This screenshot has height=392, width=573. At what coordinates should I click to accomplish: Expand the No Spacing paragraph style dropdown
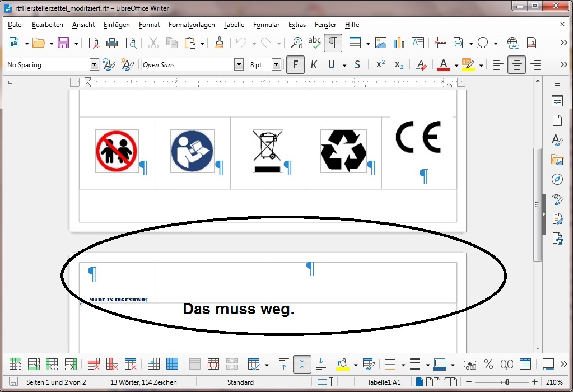[x=94, y=65]
